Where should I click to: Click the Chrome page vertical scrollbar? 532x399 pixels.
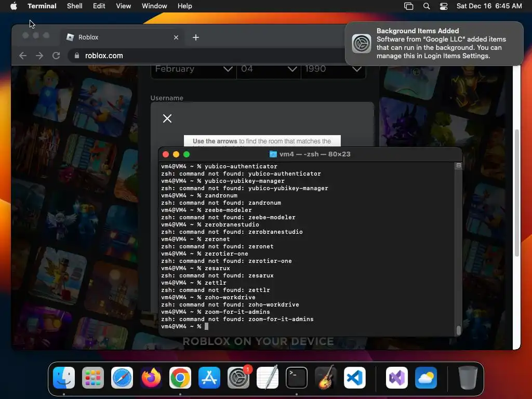coord(517,193)
